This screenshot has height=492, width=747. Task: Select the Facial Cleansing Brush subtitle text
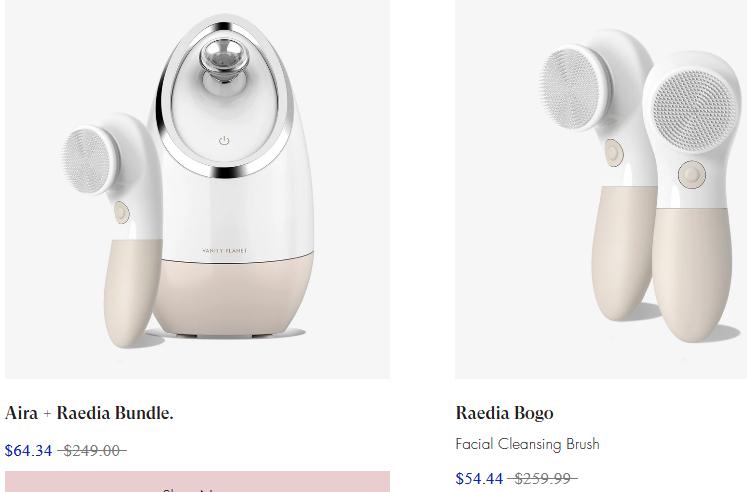(x=527, y=444)
